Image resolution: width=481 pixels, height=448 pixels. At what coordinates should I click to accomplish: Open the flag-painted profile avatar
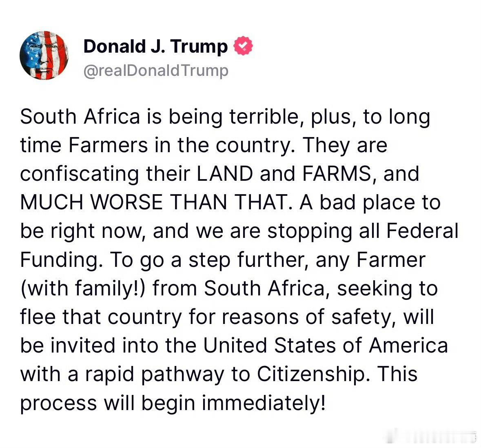point(44,55)
